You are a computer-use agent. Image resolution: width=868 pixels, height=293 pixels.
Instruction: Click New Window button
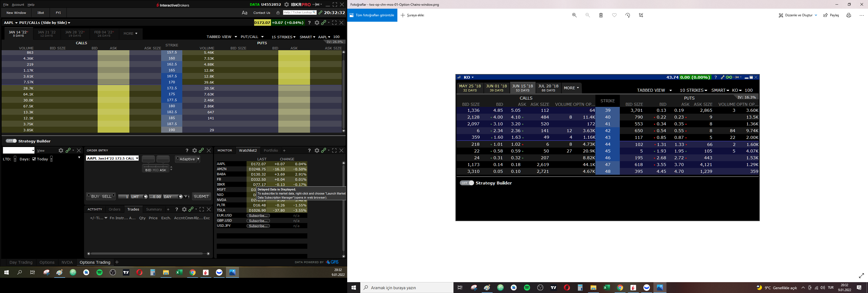[16, 13]
